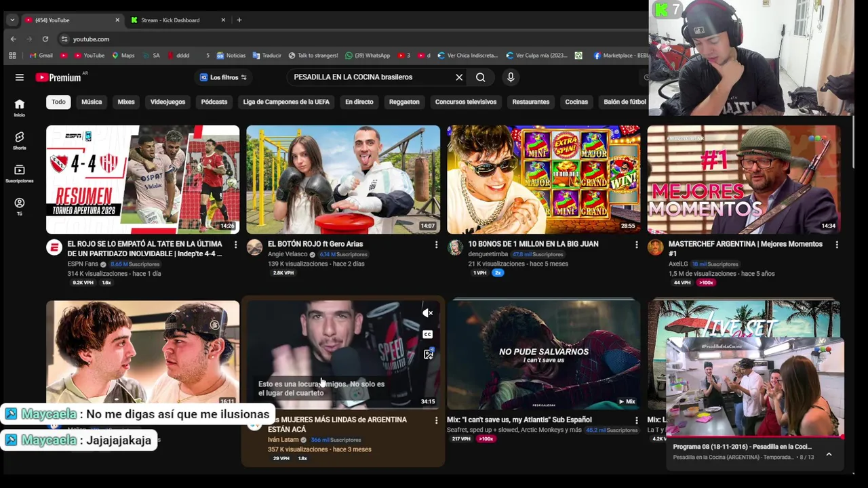This screenshot has width=868, height=488.
Task: Select the Música filter chip
Action: [92, 102]
